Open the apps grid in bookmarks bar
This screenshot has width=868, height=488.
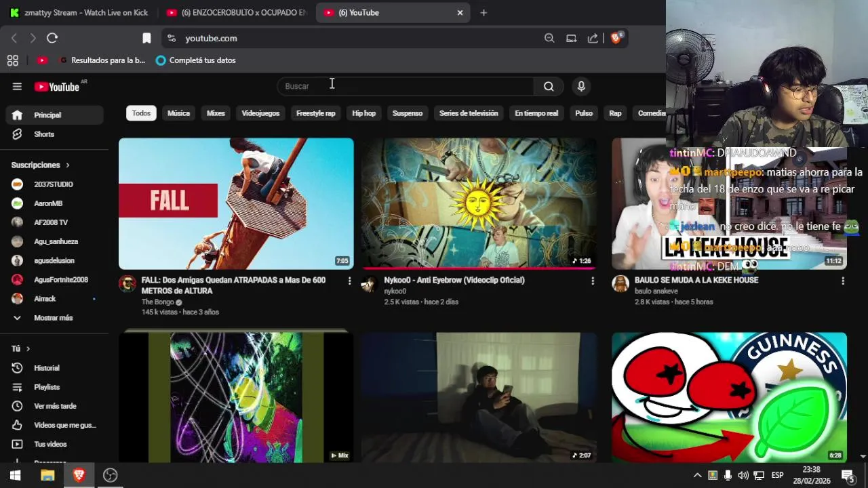pos(12,60)
